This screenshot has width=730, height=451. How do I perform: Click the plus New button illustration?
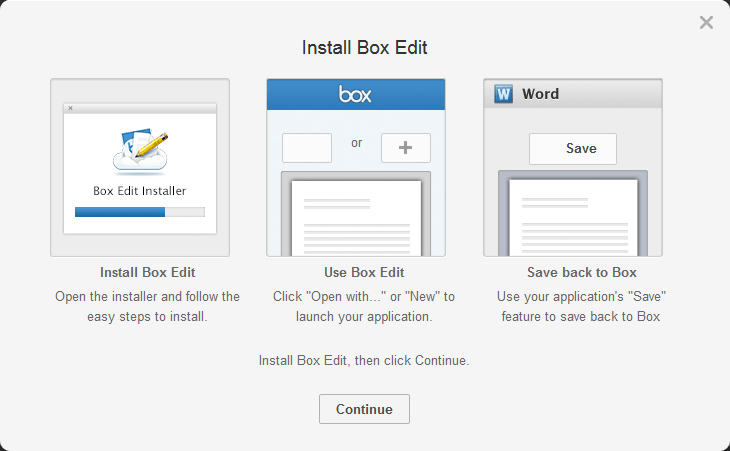406,148
